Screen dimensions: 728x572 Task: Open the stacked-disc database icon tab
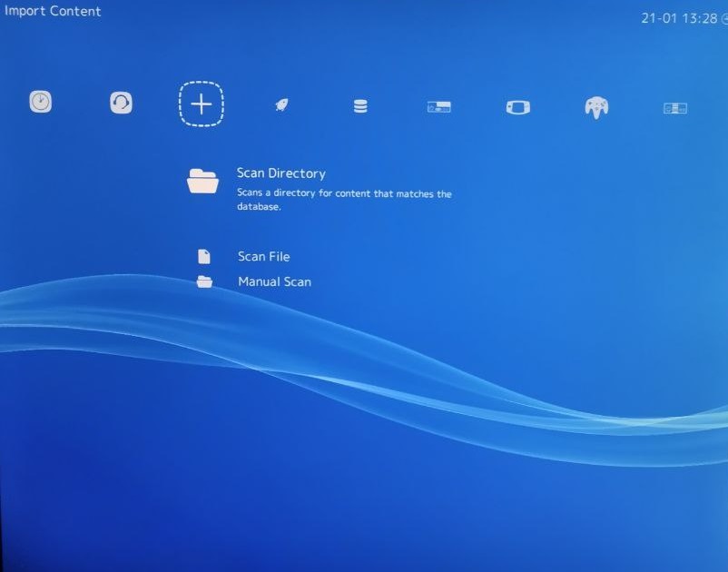(360, 106)
